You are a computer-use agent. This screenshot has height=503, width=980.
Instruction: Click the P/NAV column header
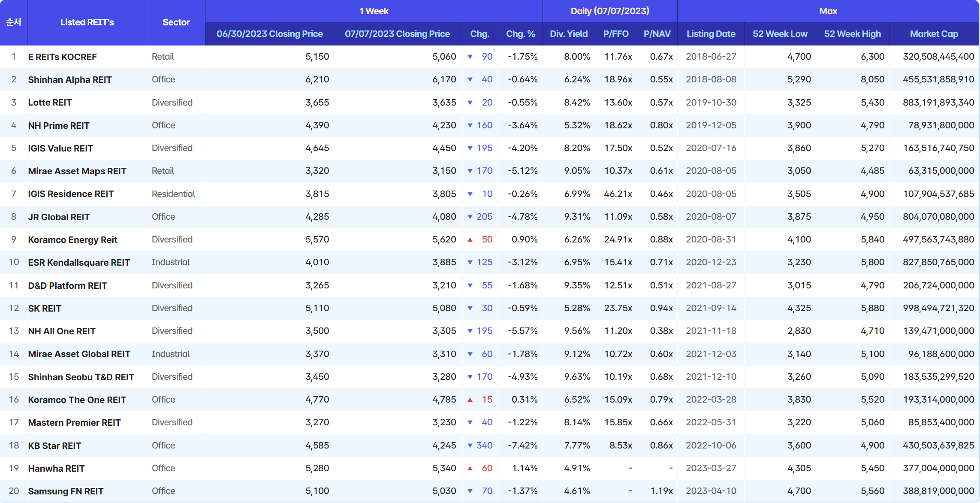click(x=657, y=34)
